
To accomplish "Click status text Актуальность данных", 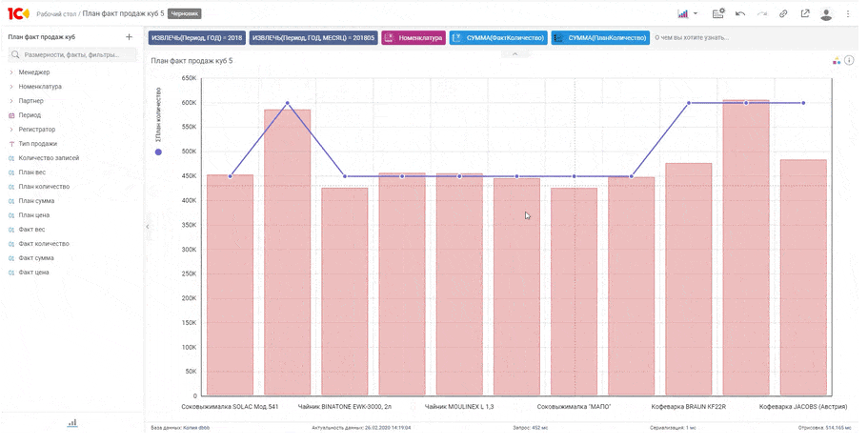I will point(361,428).
